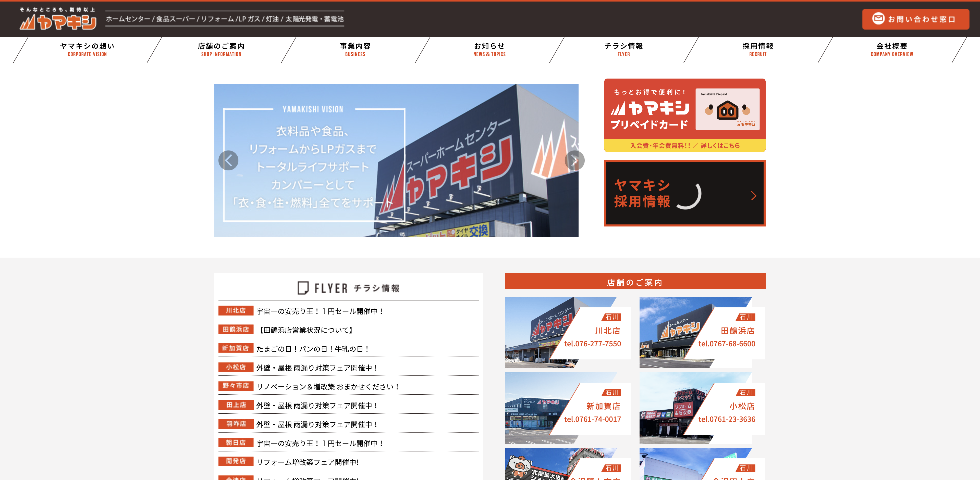Viewport: 980px width, 480px height.
Task: Click the 田上店 flyer tag
Action: pos(236,405)
